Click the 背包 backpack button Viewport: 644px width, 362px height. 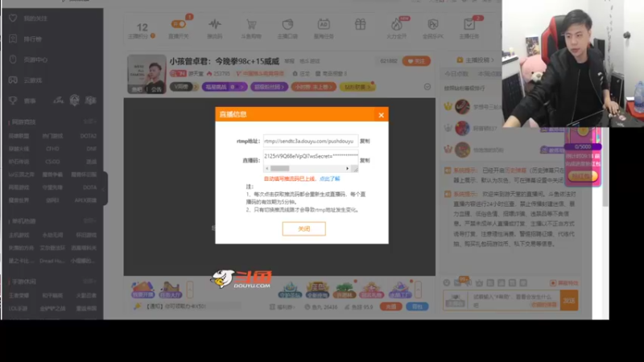pyautogui.click(x=417, y=306)
